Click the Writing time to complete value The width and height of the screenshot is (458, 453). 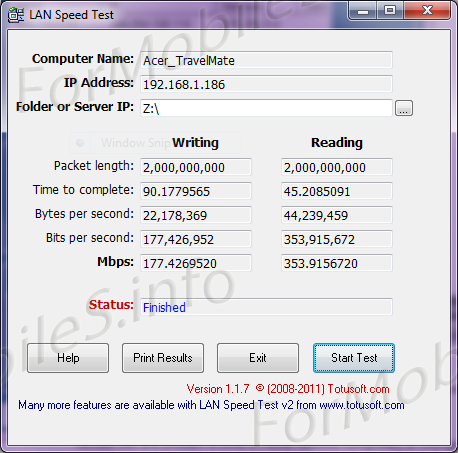coord(196,191)
